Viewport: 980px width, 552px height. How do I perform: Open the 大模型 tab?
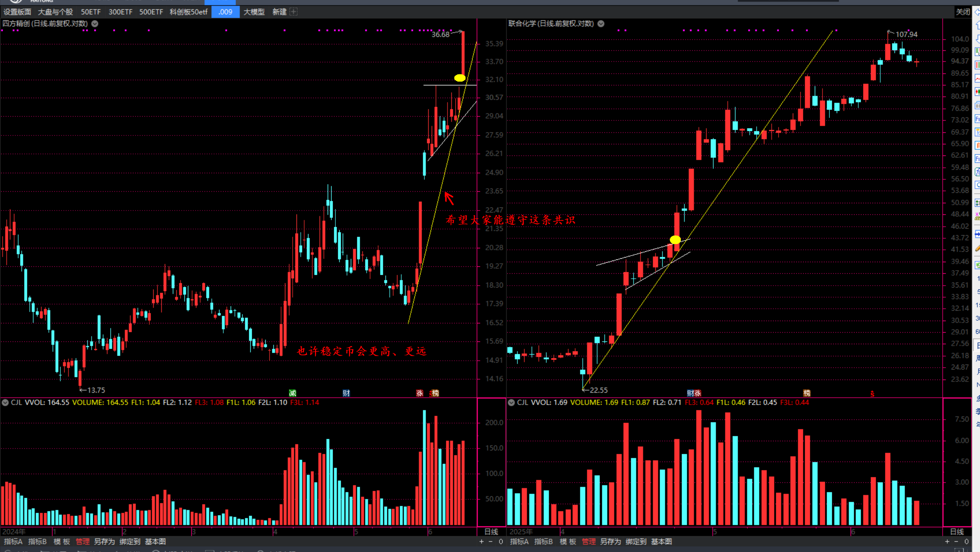[254, 12]
